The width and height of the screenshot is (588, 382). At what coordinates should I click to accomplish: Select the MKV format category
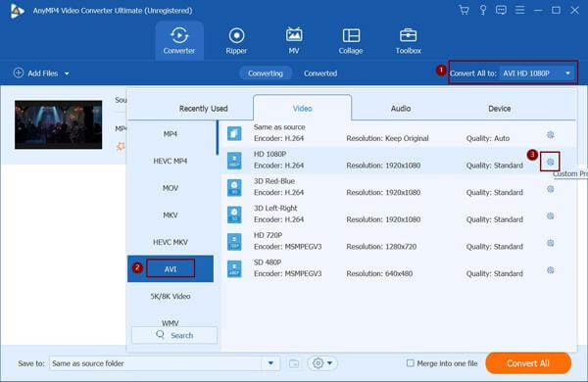(x=171, y=215)
